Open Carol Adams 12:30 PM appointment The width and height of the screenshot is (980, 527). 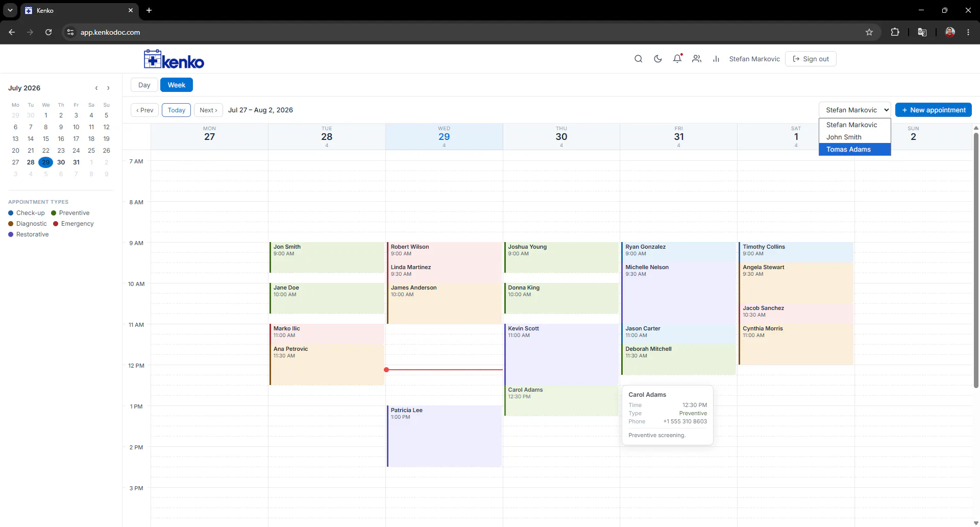pyautogui.click(x=561, y=400)
